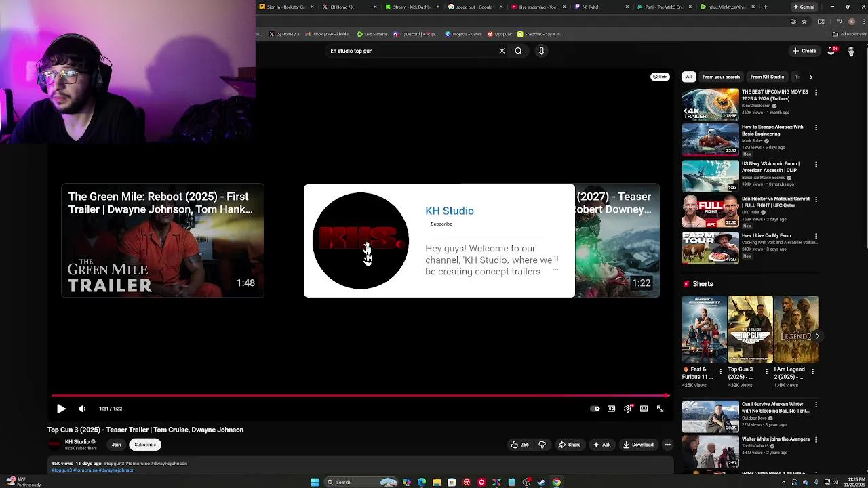The image size is (868, 488).
Task: Open options for Fast & Furious 11 short
Action: pyautogui.click(x=721, y=371)
